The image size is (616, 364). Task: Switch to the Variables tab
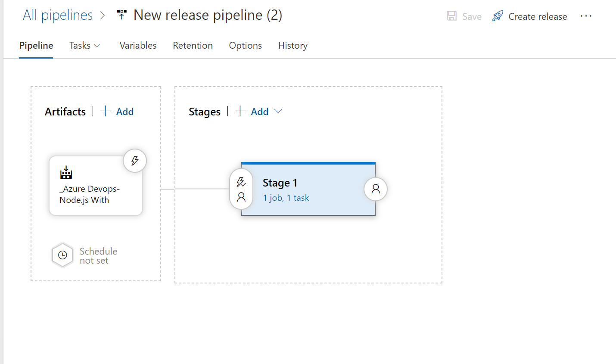pyautogui.click(x=138, y=45)
